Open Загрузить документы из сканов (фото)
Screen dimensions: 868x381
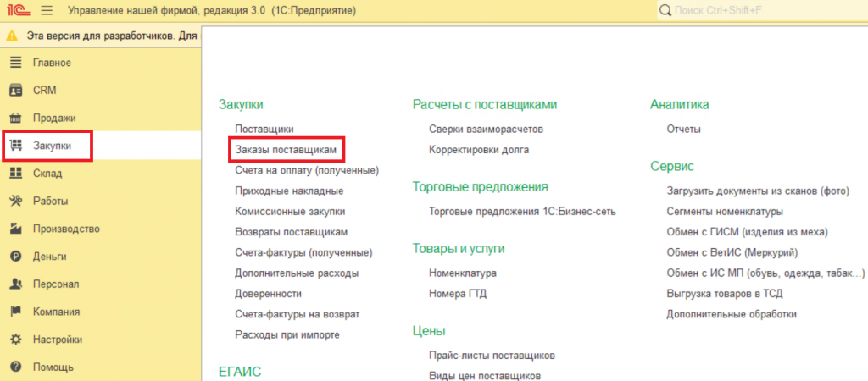tap(758, 190)
